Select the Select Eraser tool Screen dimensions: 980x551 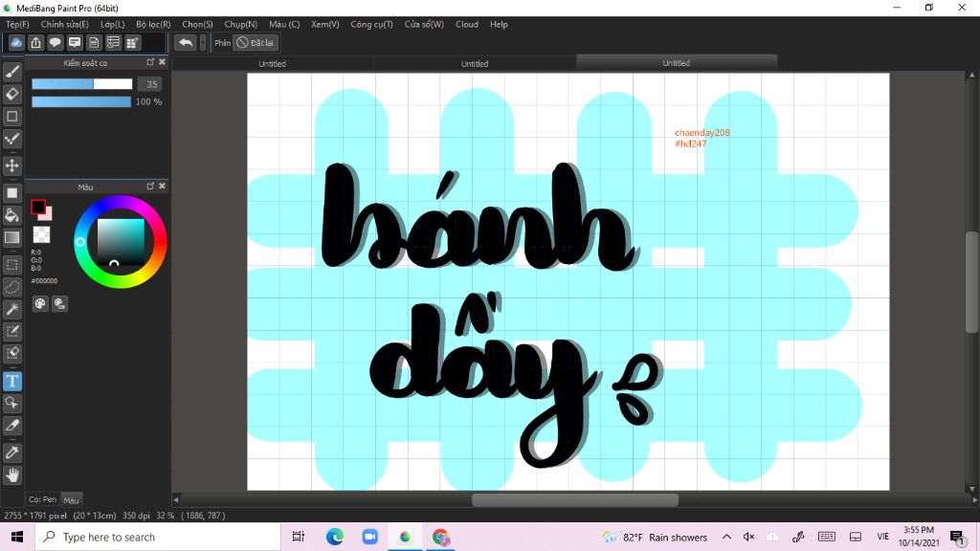(11, 354)
